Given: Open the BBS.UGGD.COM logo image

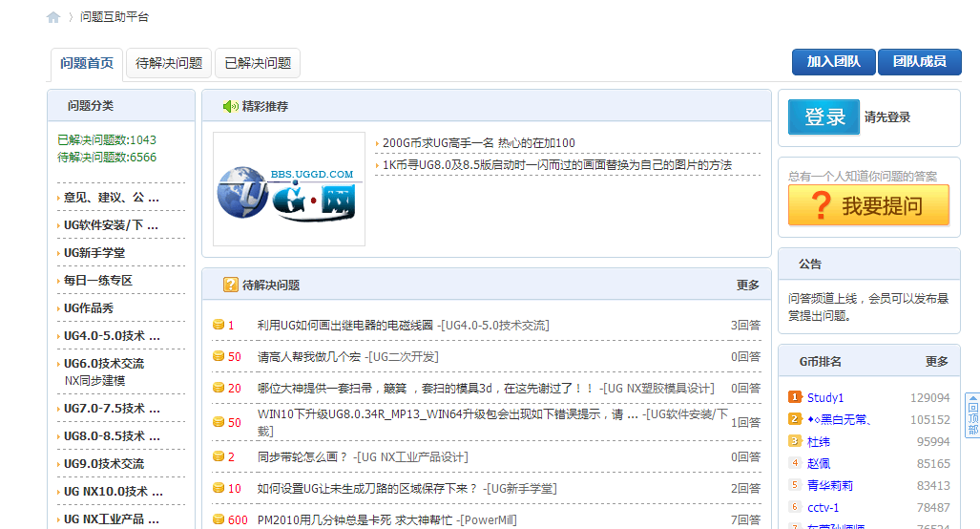Looking at the screenshot, I should (289, 189).
